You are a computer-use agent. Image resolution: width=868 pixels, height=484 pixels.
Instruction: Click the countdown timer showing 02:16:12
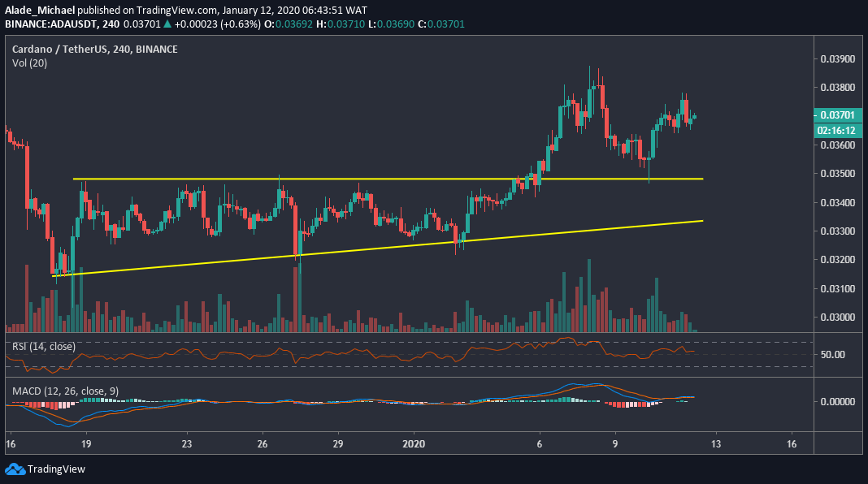pyautogui.click(x=836, y=131)
